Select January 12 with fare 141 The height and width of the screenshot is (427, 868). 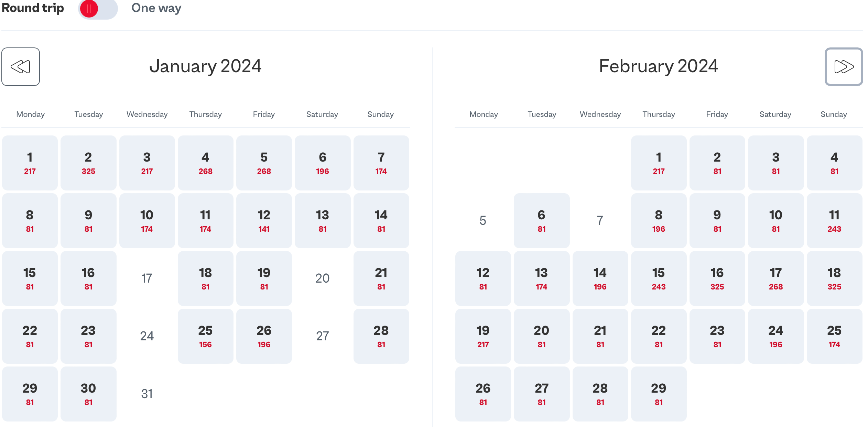pos(264,221)
